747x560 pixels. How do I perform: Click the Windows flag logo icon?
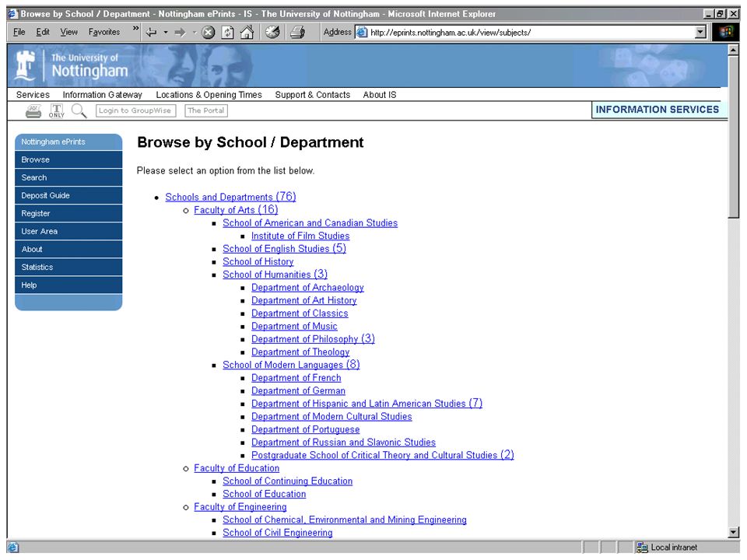coord(726,32)
